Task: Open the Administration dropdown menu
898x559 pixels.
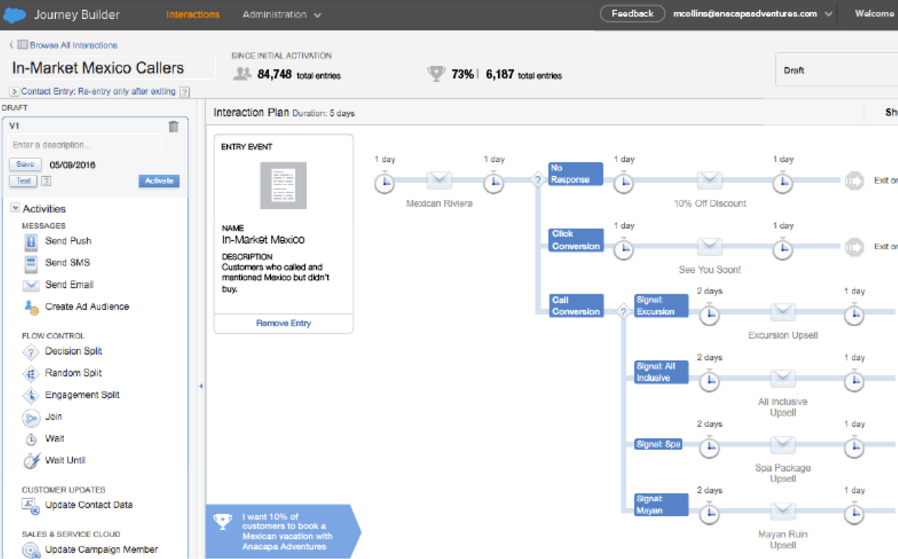Action: pyautogui.click(x=281, y=15)
